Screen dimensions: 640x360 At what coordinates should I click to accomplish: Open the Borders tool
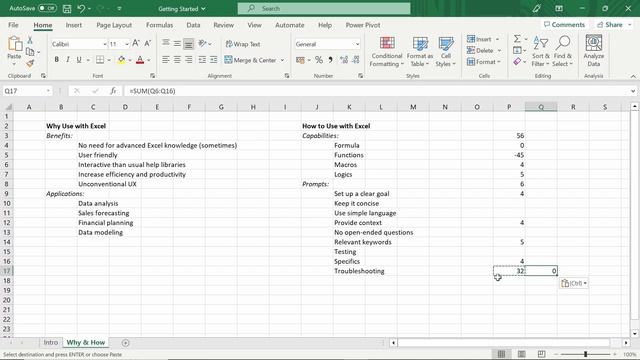[100, 60]
